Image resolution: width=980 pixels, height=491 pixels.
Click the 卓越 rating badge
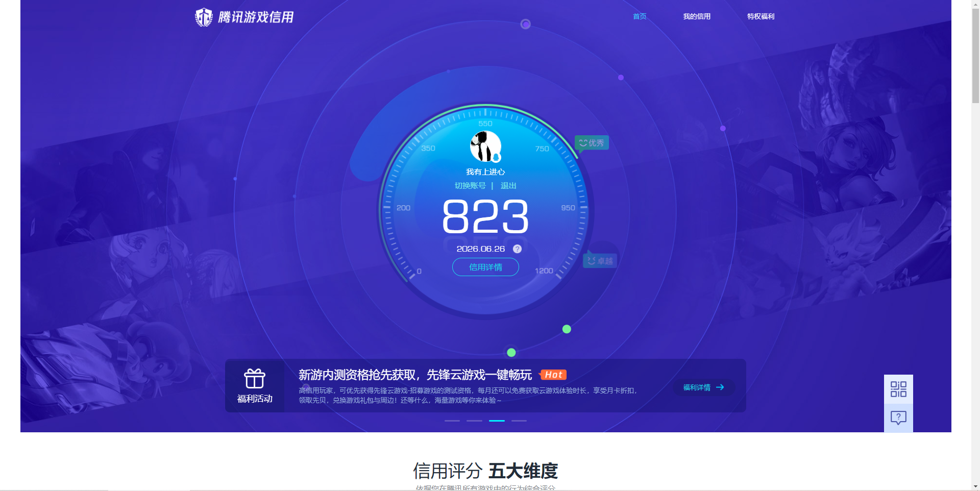pos(600,261)
